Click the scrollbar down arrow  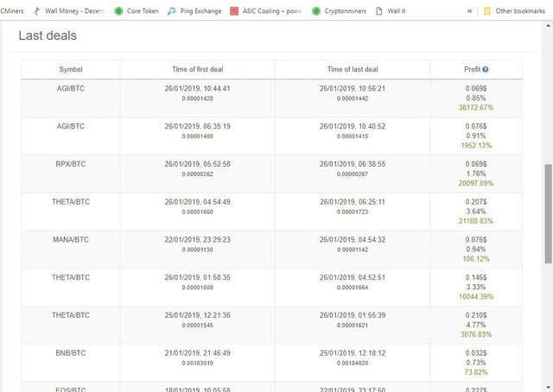coord(548,388)
